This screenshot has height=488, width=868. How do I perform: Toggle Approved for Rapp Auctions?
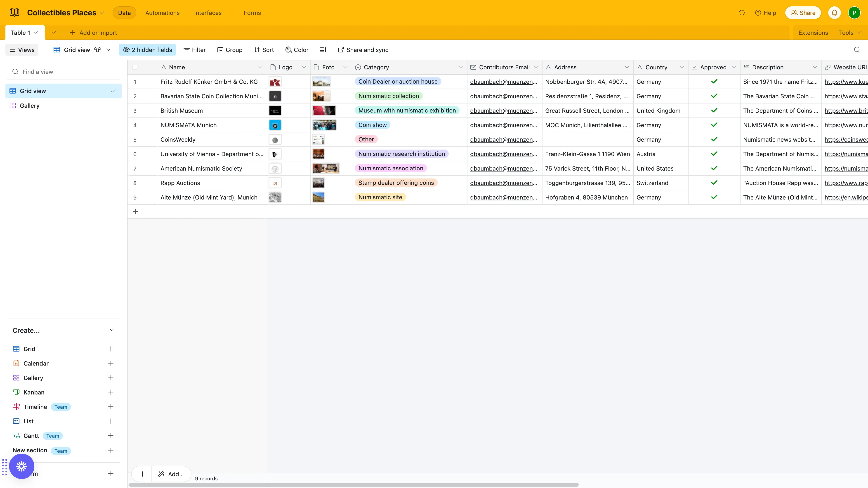pyautogui.click(x=714, y=183)
